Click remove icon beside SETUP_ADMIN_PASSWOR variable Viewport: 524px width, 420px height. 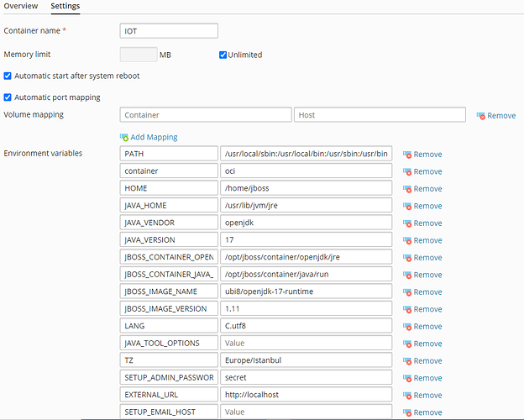[407, 378]
